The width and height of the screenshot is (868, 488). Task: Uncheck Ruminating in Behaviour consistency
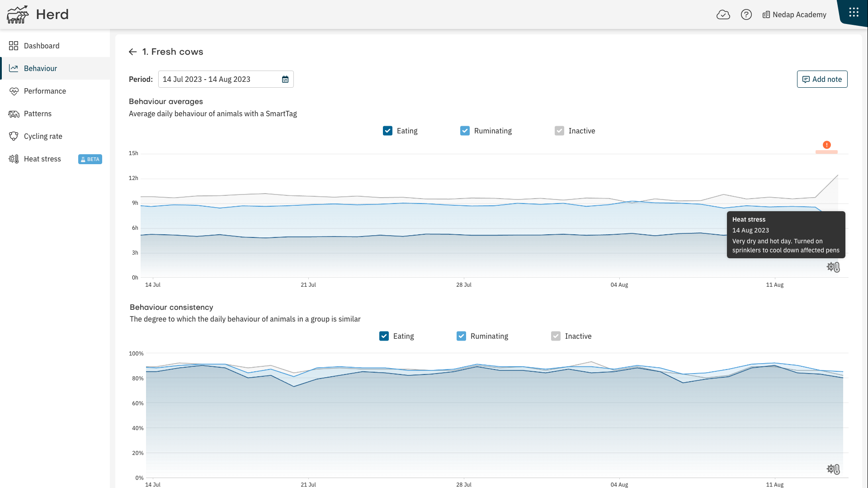[x=461, y=336]
